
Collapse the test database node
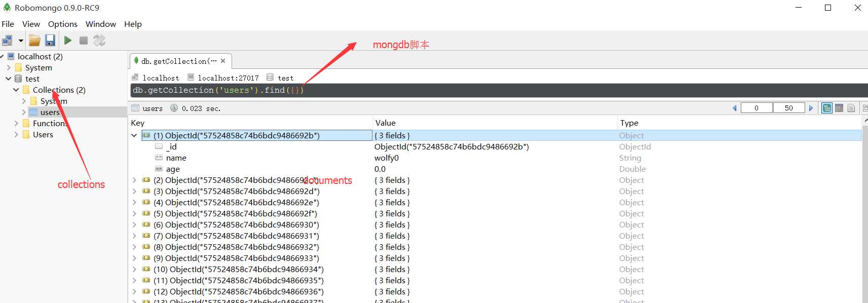coord(9,79)
